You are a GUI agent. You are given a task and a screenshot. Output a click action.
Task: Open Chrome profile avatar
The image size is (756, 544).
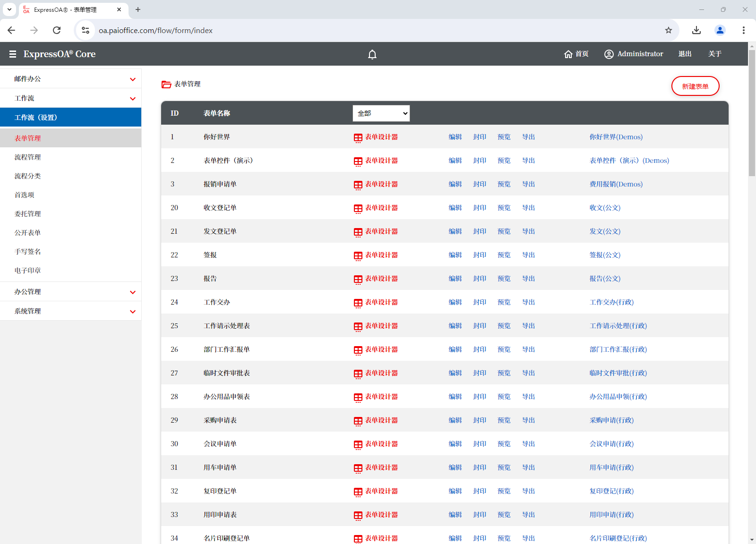tap(720, 30)
